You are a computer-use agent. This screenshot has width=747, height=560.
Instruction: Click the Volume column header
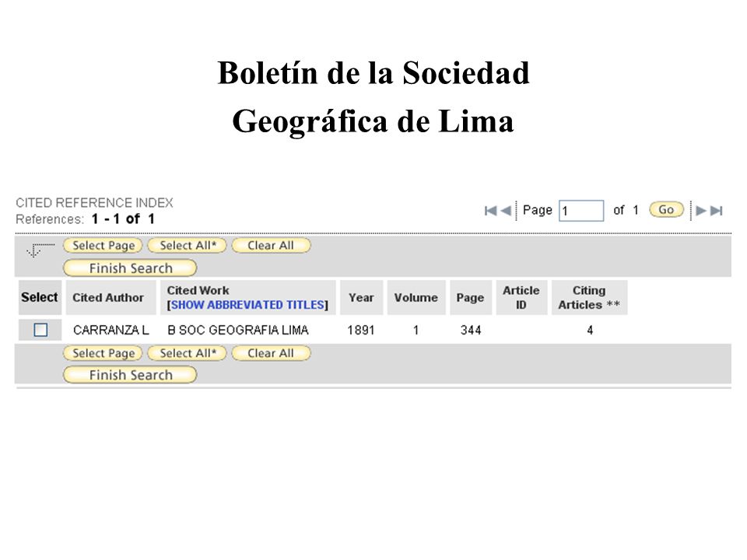point(416,298)
